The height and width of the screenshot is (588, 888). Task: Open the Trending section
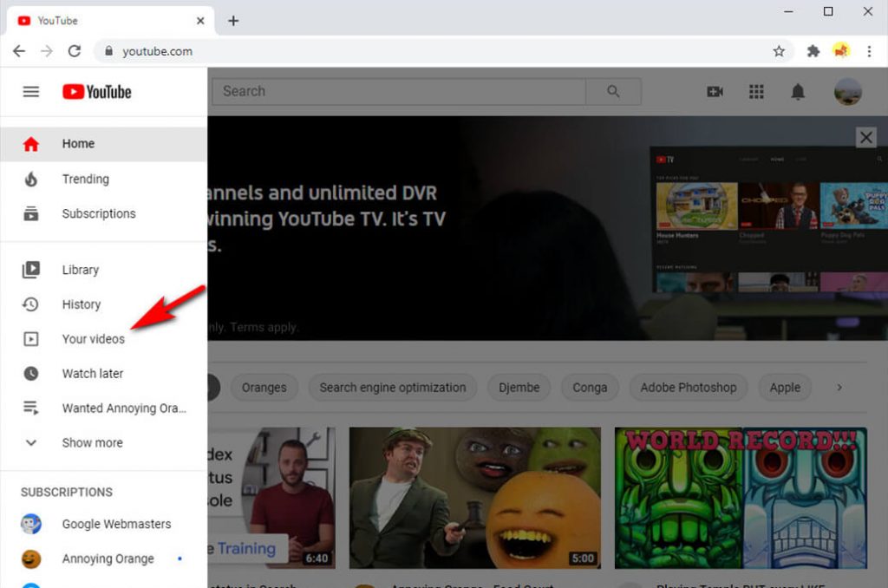click(x=104, y=179)
